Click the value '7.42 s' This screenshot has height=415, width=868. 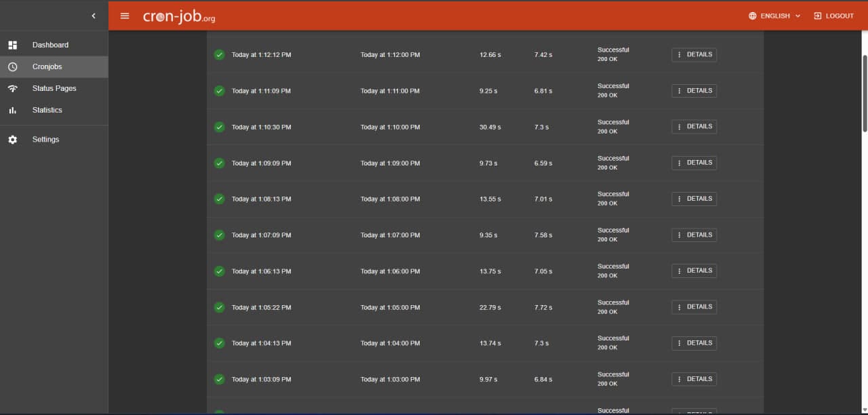tap(543, 55)
